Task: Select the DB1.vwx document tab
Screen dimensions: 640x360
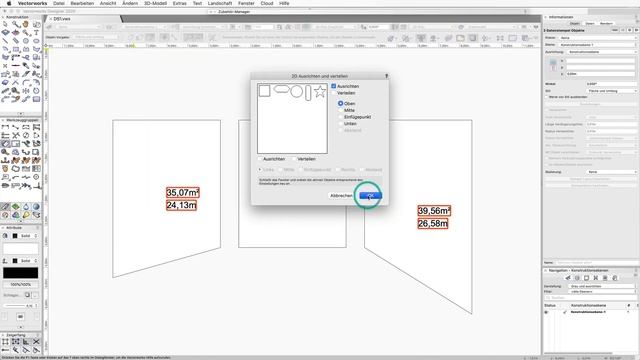Action: tap(62, 19)
